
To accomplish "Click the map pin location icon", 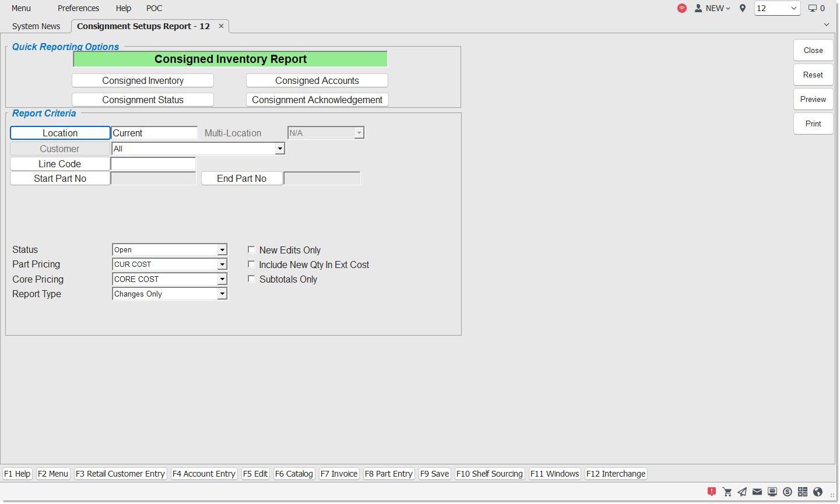I will (743, 8).
